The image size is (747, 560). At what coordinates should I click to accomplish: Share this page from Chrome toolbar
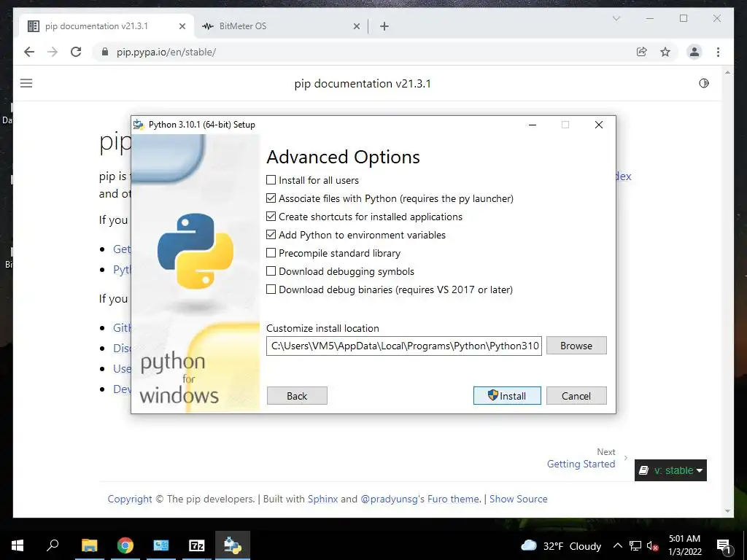(x=642, y=52)
